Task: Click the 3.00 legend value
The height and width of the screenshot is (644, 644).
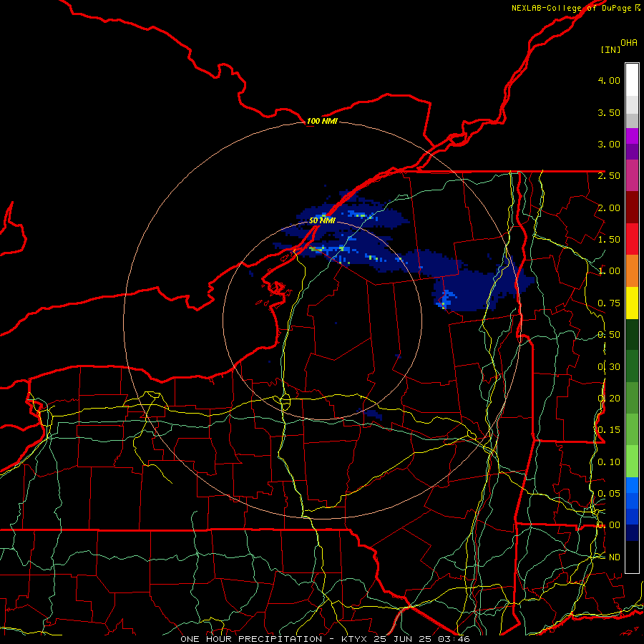Action: (609, 144)
